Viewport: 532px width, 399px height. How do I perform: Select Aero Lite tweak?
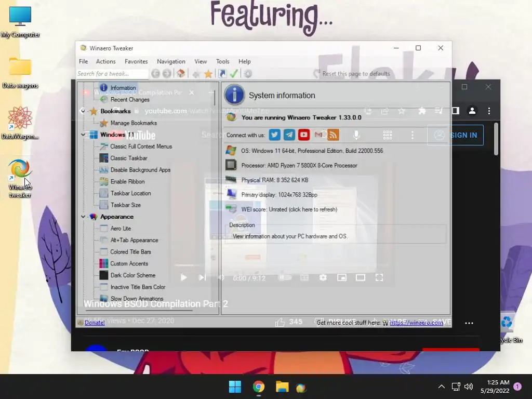(x=121, y=229)
